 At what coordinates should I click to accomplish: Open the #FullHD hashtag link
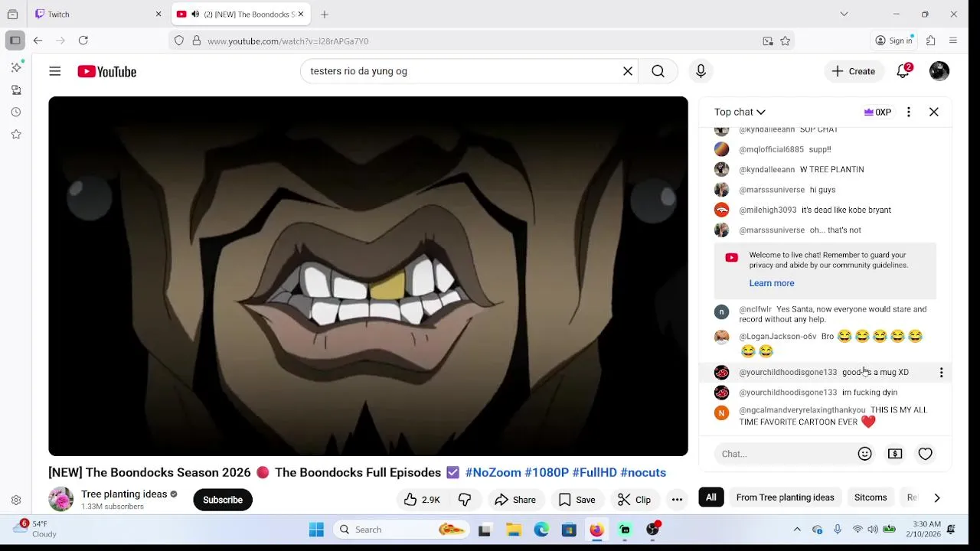594,472
